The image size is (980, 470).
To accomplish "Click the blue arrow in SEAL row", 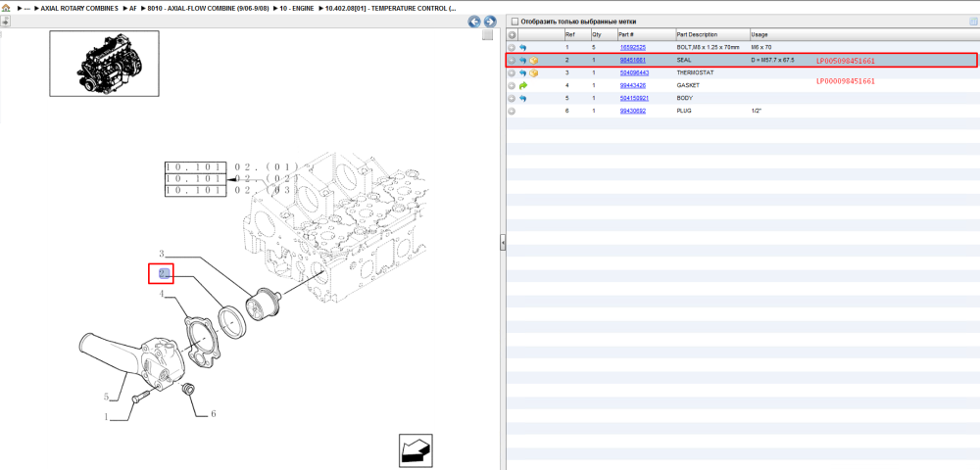I will (523, 61).
